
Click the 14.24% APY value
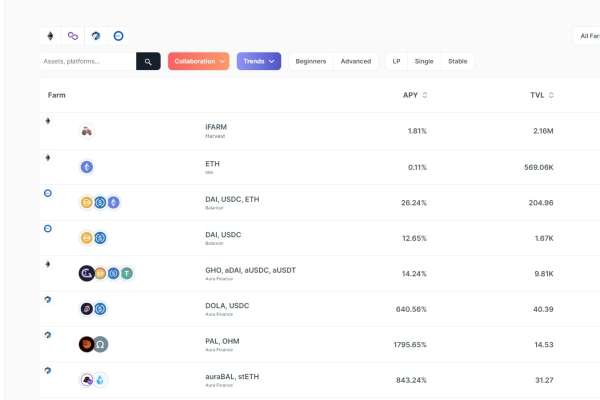(414, 274)
